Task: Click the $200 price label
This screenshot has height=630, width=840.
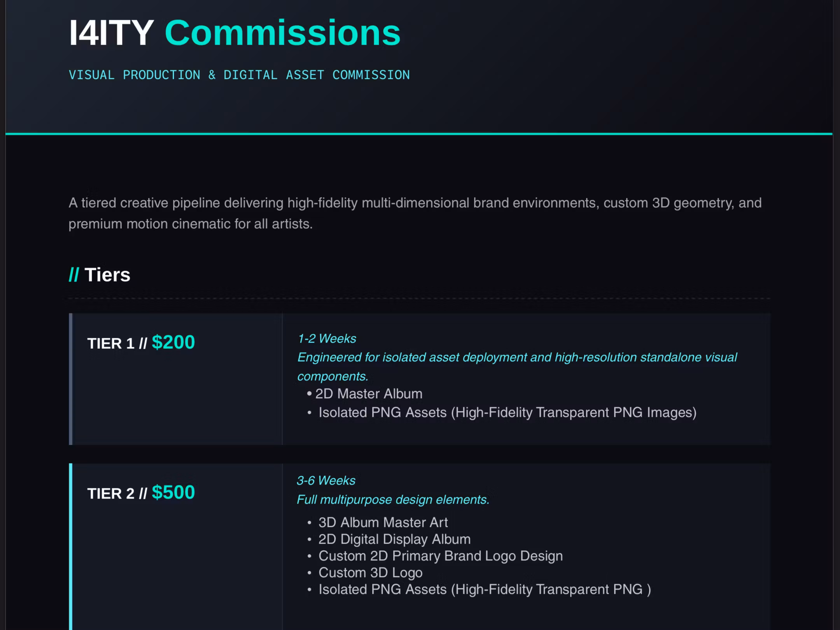Action: point(173,342)
